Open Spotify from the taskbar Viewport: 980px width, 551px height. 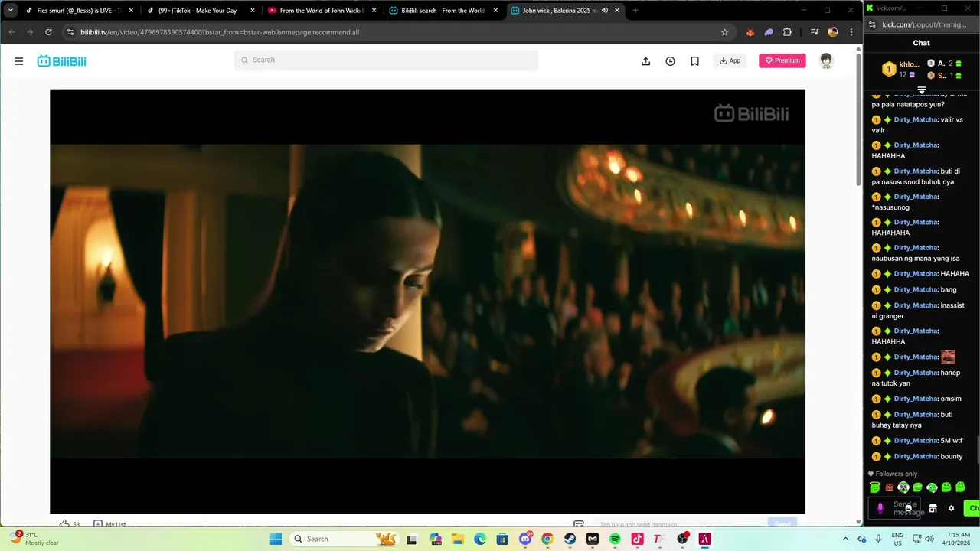615,539
